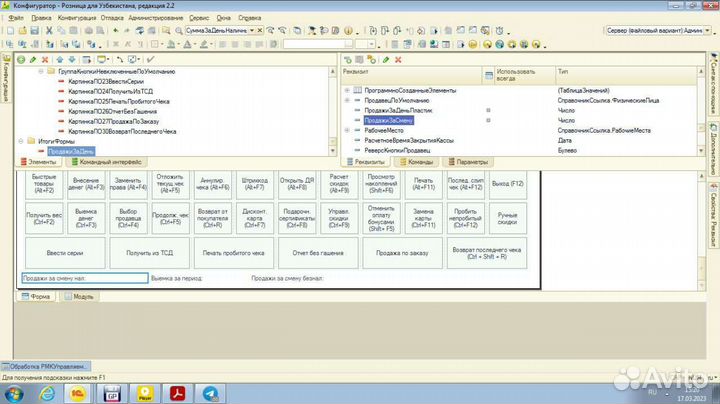Expand ПродавецПоУмолчанию attribute row
720x404 pixels.
(x=347, y=101)
